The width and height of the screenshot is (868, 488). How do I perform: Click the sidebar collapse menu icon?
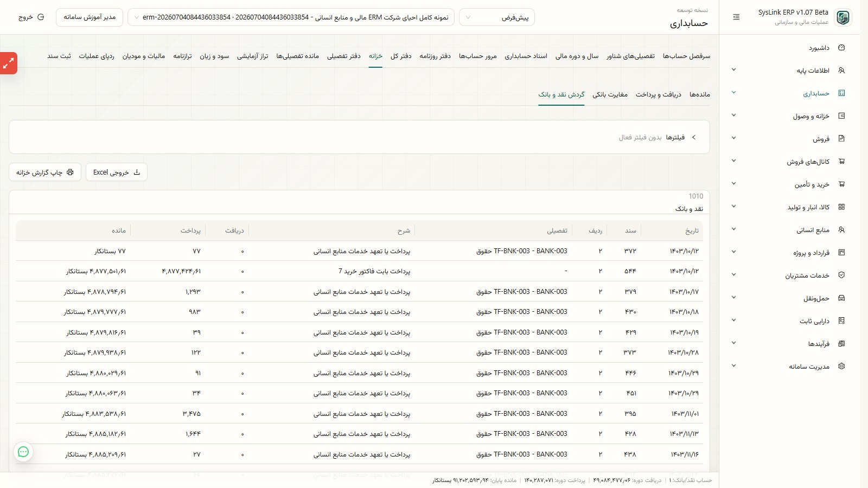(x=736, y=17)
